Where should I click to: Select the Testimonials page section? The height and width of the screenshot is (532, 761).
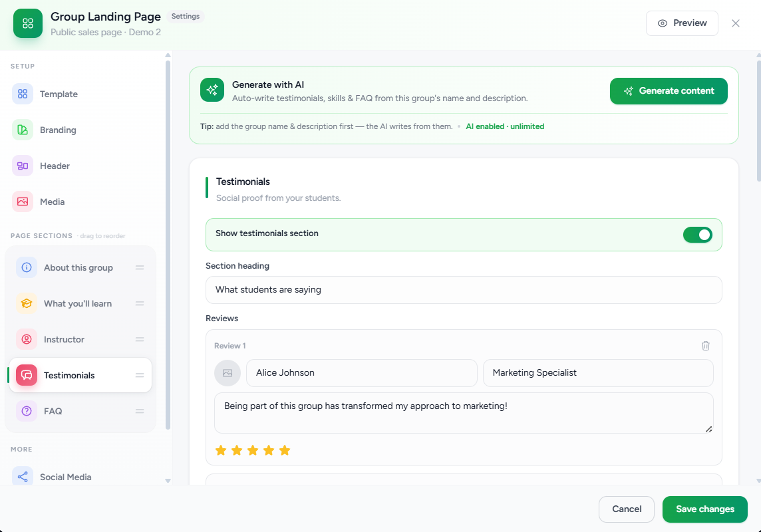coord(80,375)
